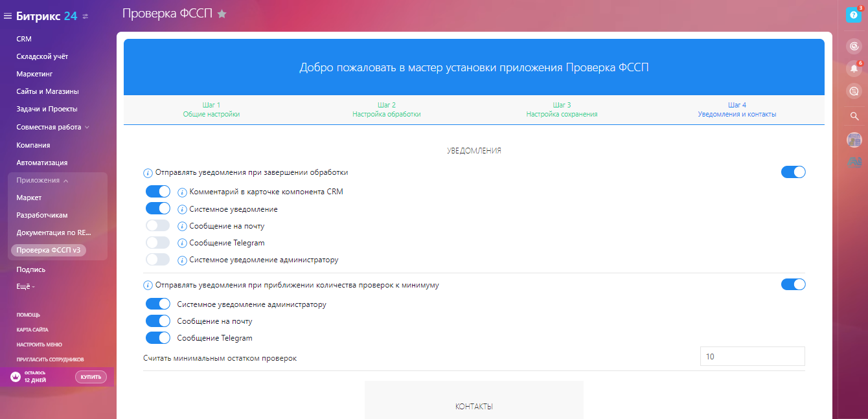Disable notifications when checks approach minimum switch
The height and width of the screenshot is (419, 868).
point(793,284)
